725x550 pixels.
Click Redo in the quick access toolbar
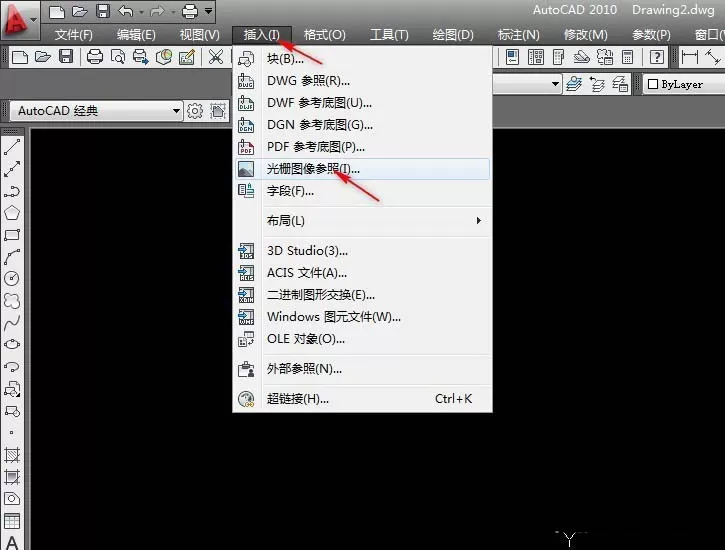coord(157,11)
